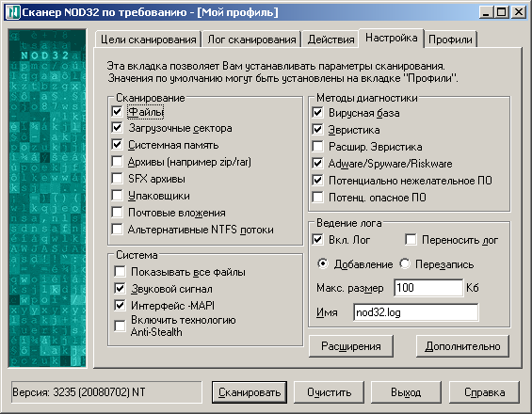532x414 pixels.
Task: Go to the Профили tab
Action: (x=450, y=40)
